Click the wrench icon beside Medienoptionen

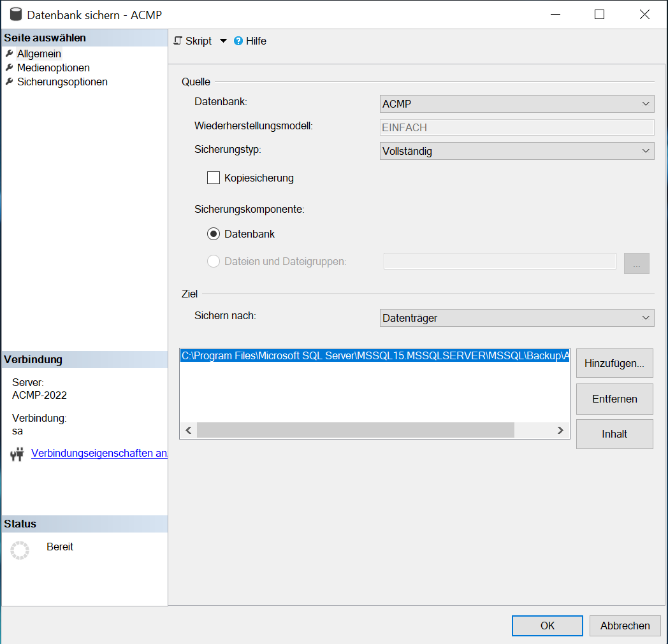point(9,68)
